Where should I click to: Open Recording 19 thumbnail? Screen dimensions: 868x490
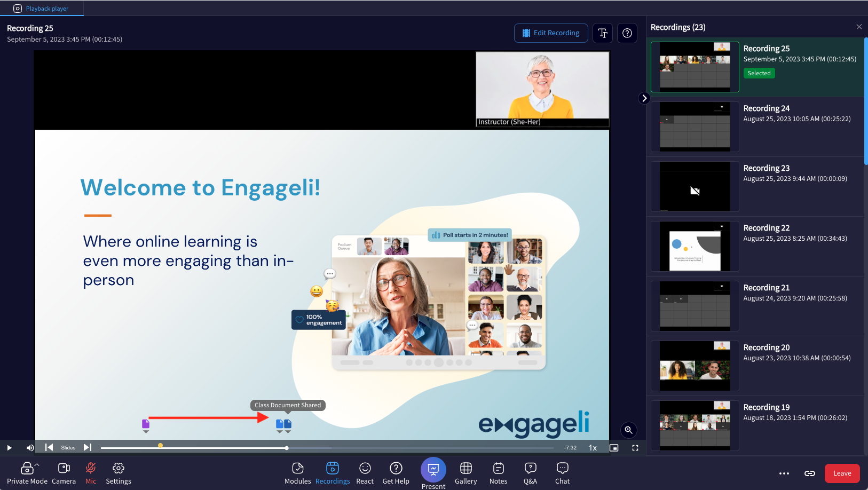(695, 425)
